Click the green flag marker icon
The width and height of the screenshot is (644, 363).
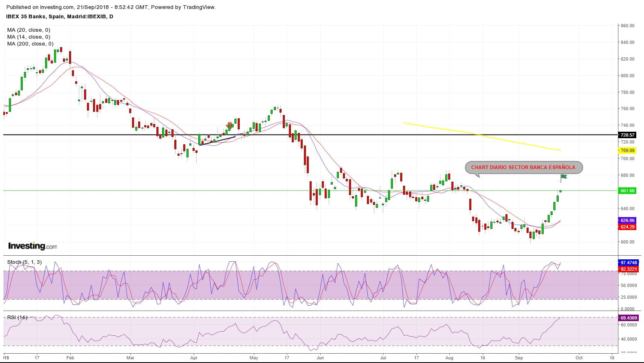(x=564, y=176)
